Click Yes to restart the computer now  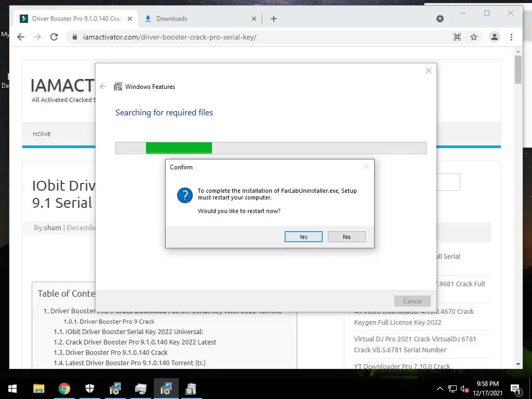coord(303,237)
